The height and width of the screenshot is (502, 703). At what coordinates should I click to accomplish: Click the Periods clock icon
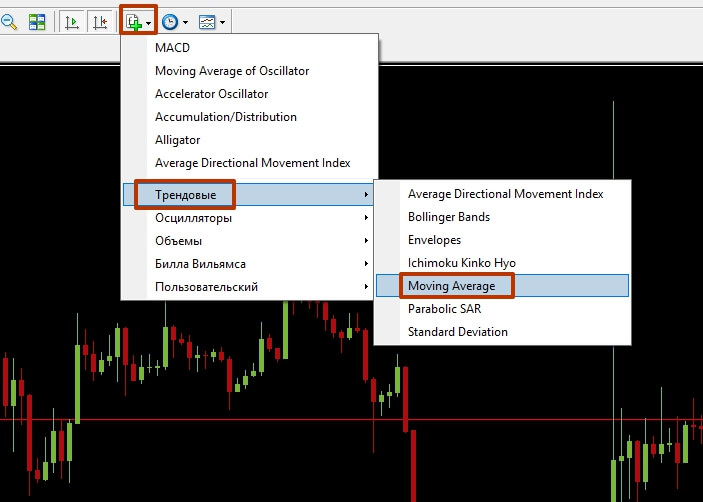pyautogui.click(x=170, y=21)
